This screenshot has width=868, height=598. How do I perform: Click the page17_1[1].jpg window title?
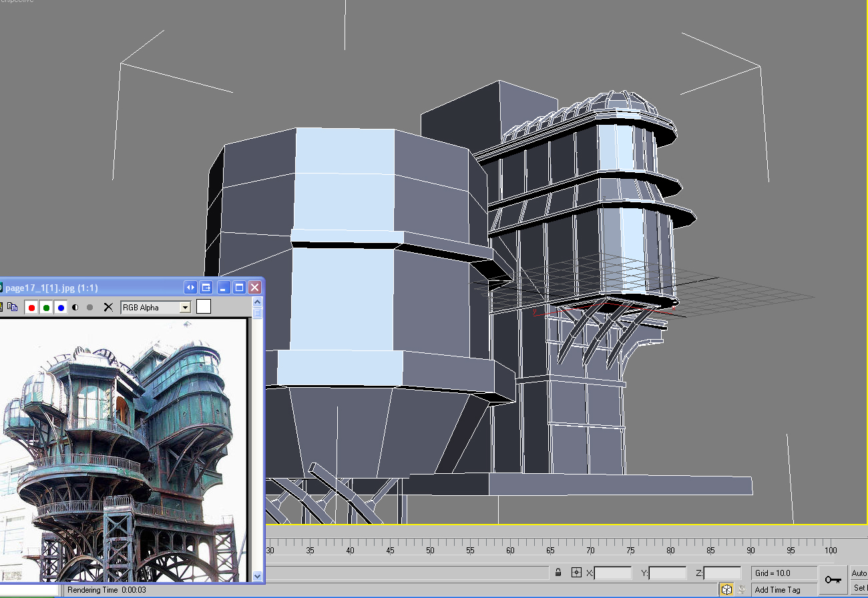[x=52, y=288]
